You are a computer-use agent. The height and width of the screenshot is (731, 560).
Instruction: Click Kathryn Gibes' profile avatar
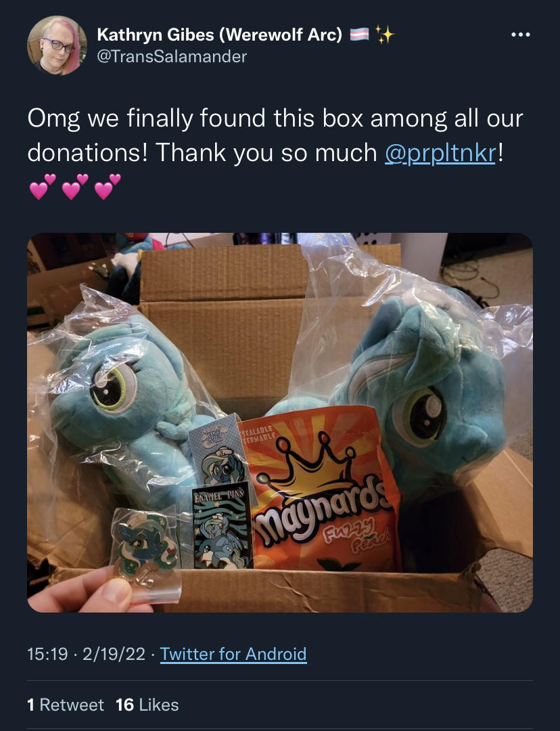pos(57,45)
